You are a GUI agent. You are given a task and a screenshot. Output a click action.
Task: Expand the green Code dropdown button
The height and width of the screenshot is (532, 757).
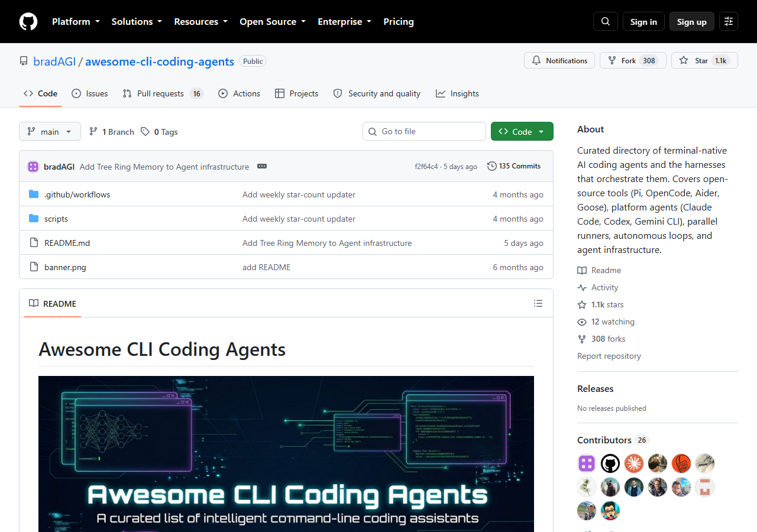pos(522,131)
